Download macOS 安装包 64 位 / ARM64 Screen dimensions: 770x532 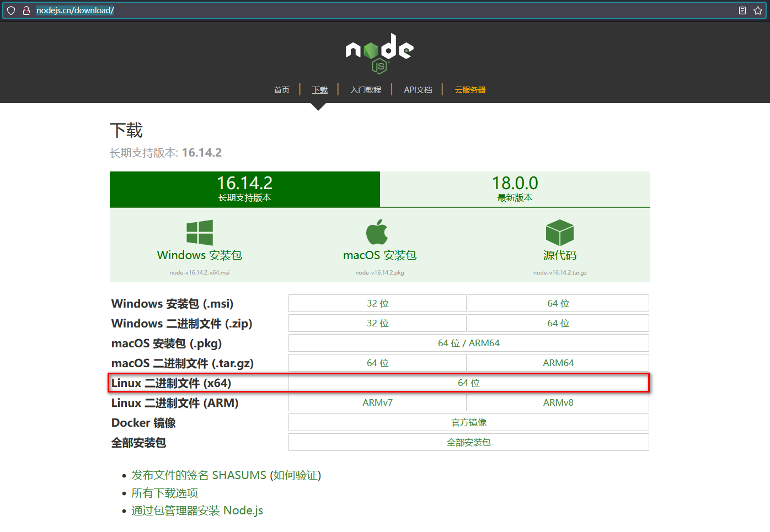(469, 343)
